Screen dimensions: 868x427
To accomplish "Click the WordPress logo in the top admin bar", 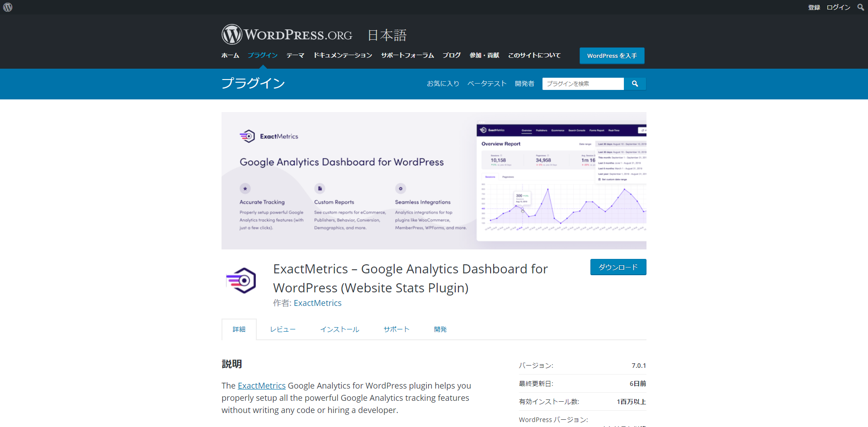I will (7, 7).
